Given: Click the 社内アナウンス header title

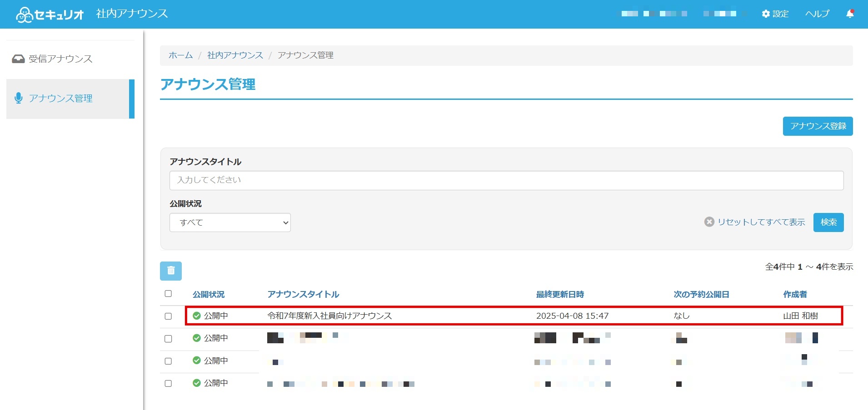Looking at the screenshot, I should pyautogui.click(x=132, y=14).
